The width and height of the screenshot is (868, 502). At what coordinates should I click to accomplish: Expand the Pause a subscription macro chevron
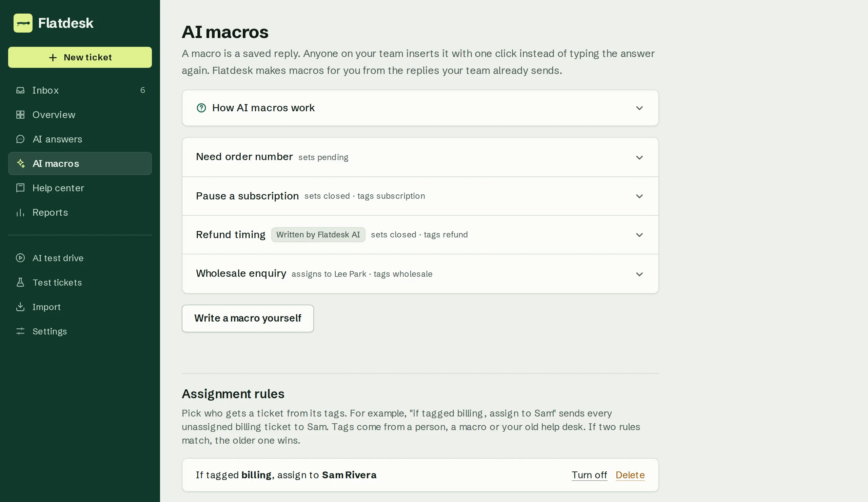(x=639, y=196)
